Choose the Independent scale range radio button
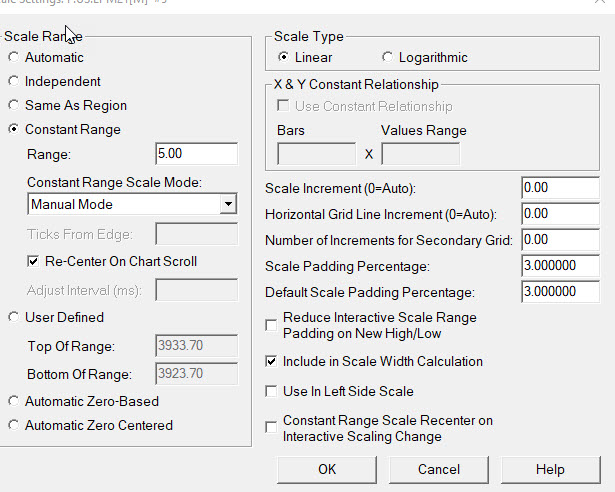 [13, 82]
